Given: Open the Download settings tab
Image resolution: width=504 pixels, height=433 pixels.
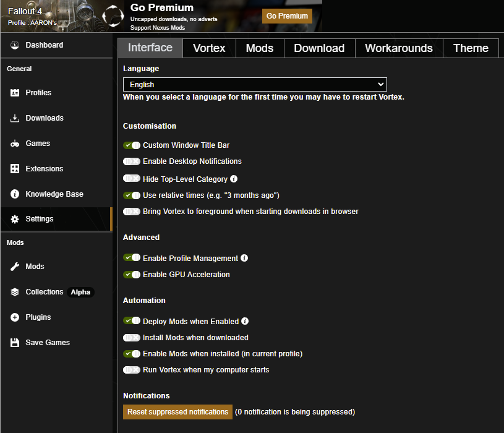Looking at the screenshot, I should pyautogui.click(x=319, y=48).
